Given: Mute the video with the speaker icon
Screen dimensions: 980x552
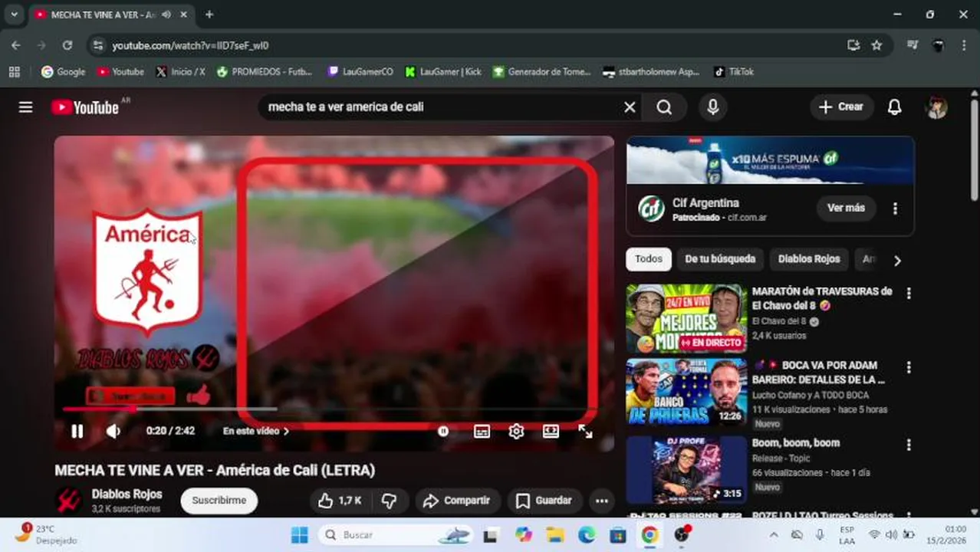Looking at the screenshot, I should coord(113,431).
